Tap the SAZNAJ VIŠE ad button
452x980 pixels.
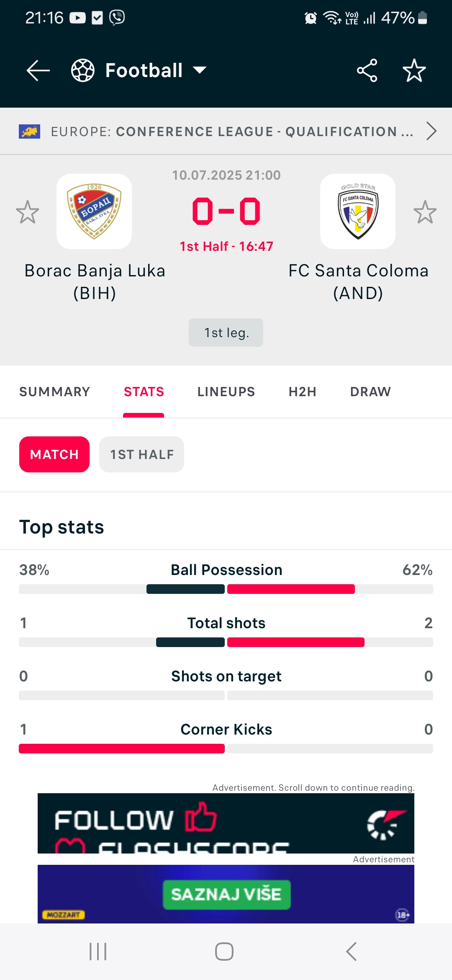point(226,894)
